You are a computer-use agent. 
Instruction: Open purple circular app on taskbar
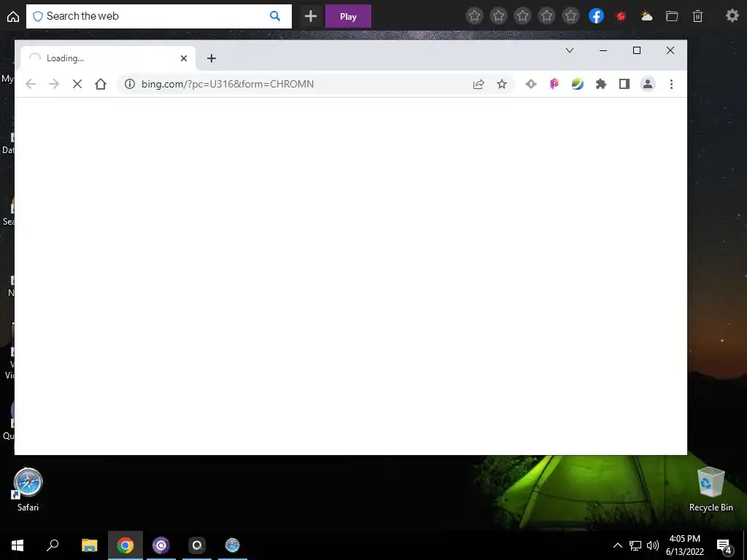161,545
